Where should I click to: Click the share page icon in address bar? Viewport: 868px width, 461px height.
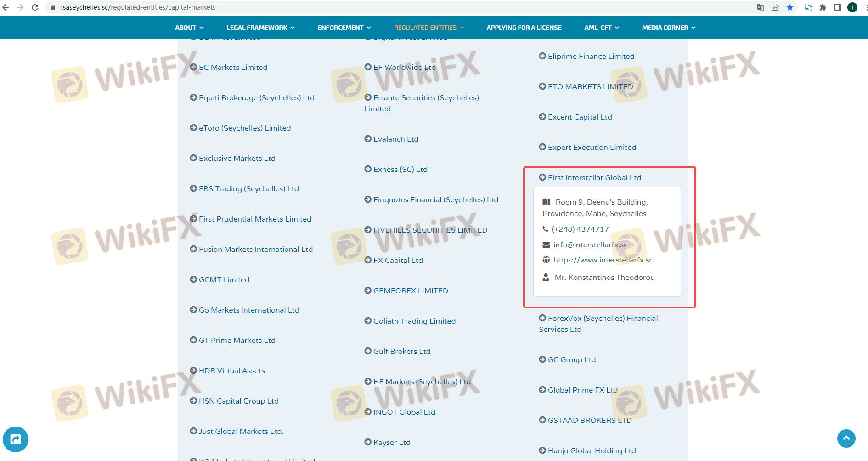775,7
